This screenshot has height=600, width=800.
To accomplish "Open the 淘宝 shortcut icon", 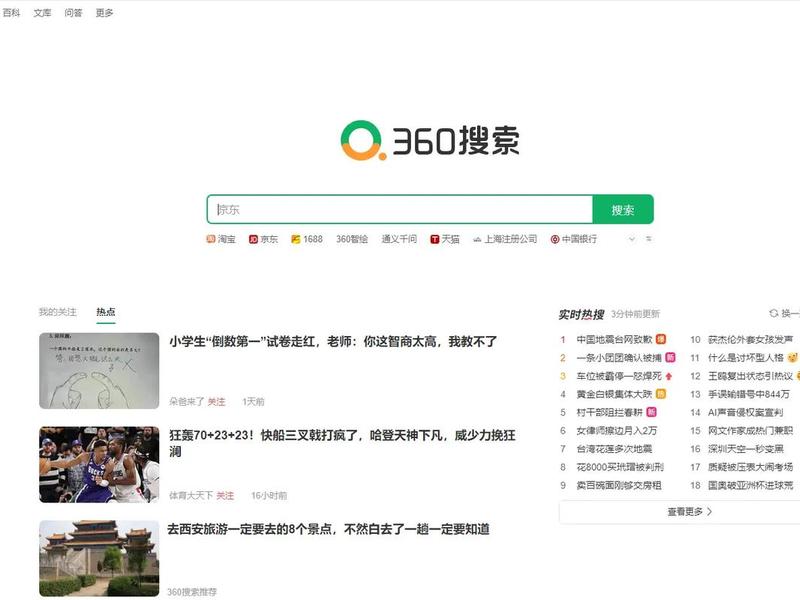I will click(211, 239).
